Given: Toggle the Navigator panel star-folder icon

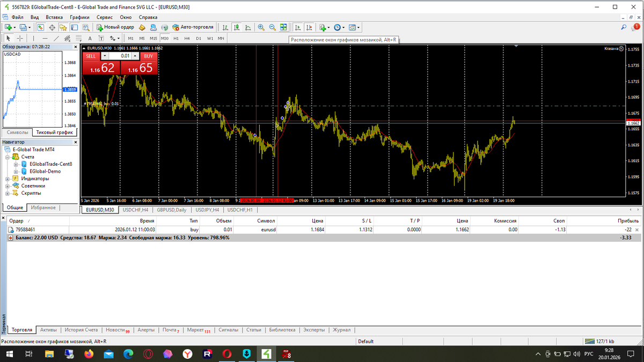Looking at the screenshot, I should 63,27.
